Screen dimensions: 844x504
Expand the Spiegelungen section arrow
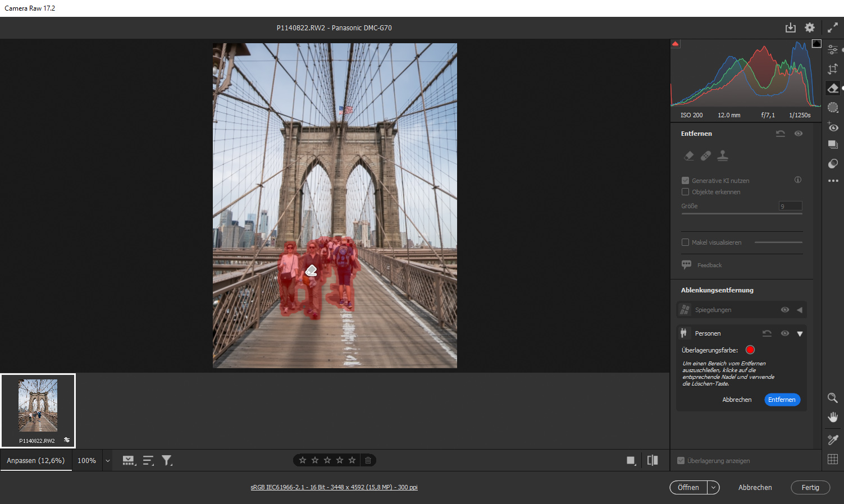pos(800,310)
